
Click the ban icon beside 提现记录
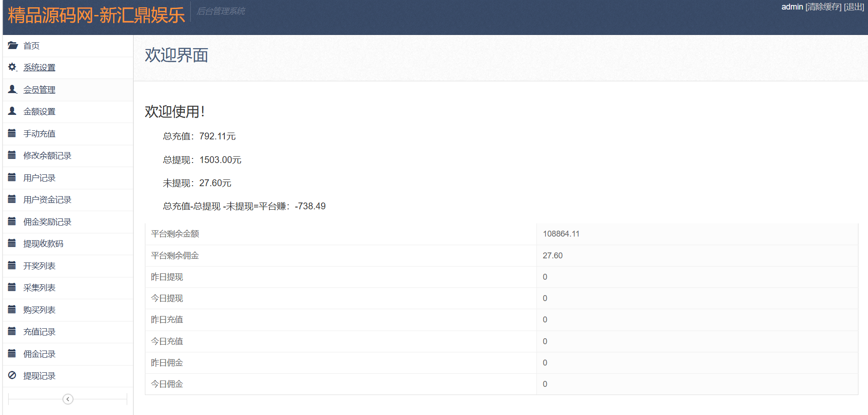(x=12, y=375)
